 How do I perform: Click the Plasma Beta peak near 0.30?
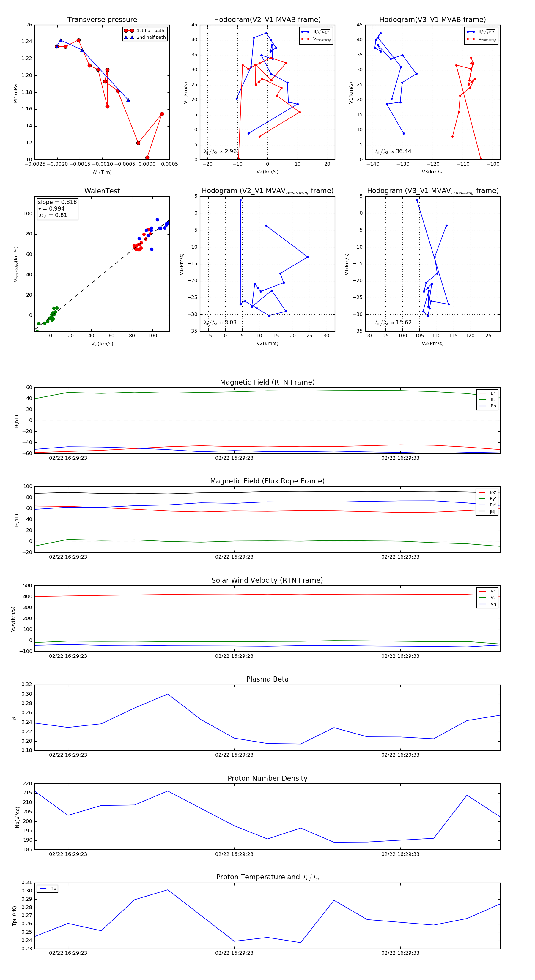pos(168,694)
